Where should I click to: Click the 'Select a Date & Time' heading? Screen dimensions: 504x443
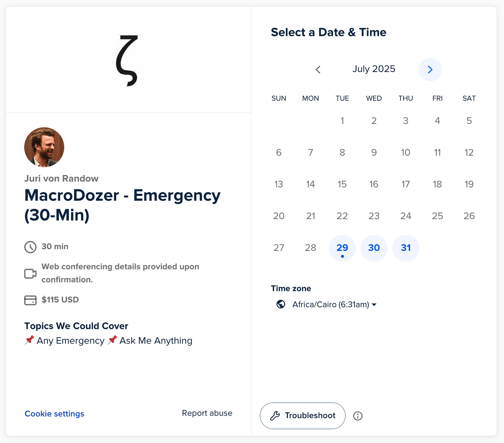[328, 32]
